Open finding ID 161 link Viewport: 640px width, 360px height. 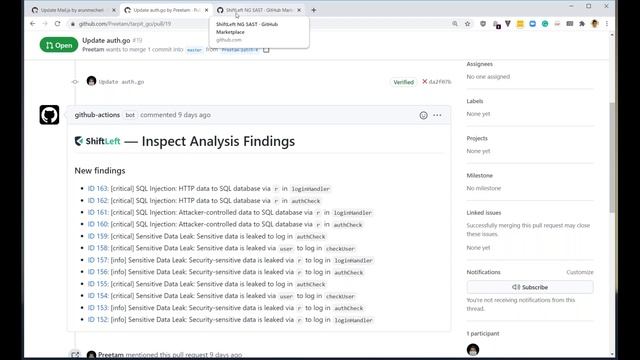pos(98,212)
